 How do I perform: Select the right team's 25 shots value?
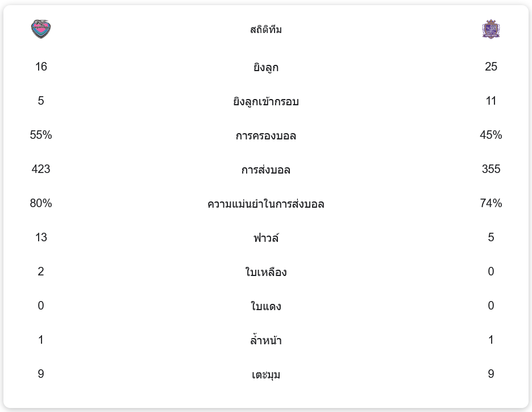click(491, 67)
